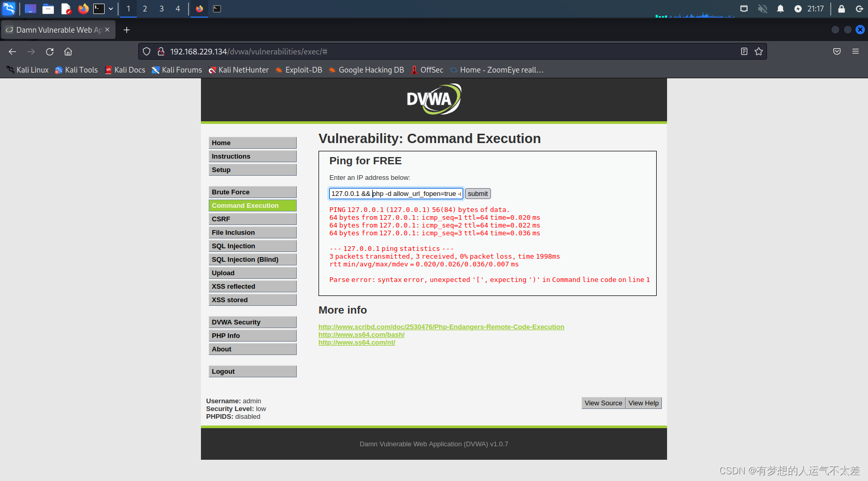
Task: Bookmark this page with the star icon
Action: pyautogui.click(x=759, y=51)
